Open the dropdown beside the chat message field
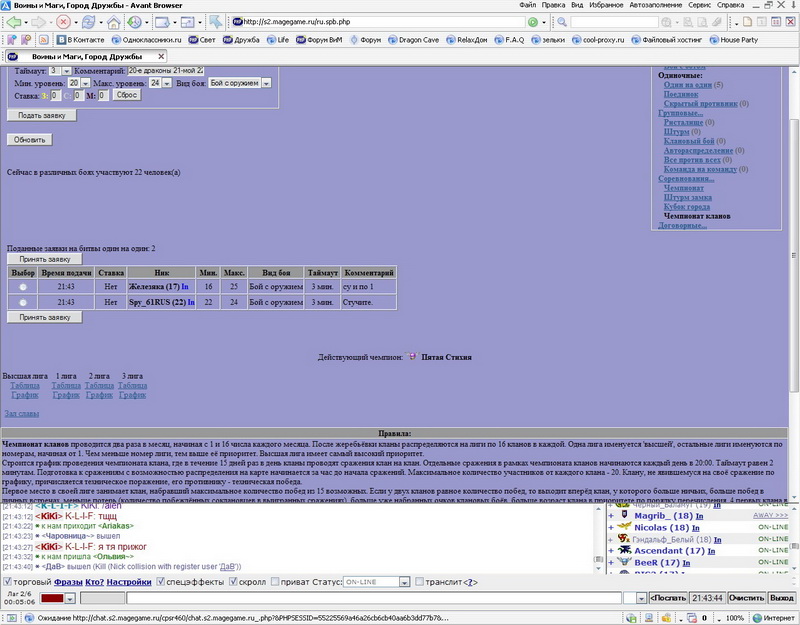 pyautogui.click(x=641, y=598)
